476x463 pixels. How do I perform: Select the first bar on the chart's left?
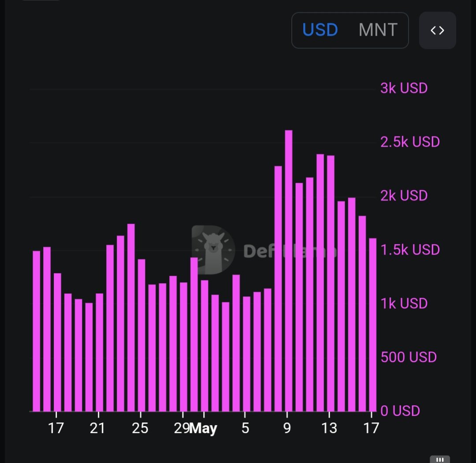point(37,331)
